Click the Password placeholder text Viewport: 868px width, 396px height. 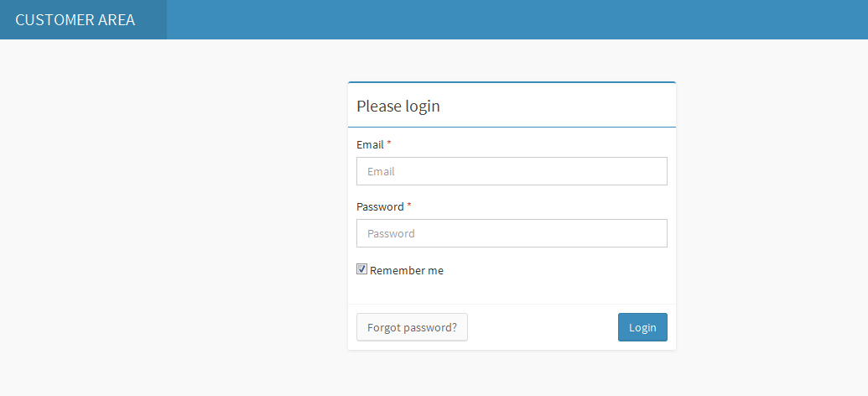(391, 233)
